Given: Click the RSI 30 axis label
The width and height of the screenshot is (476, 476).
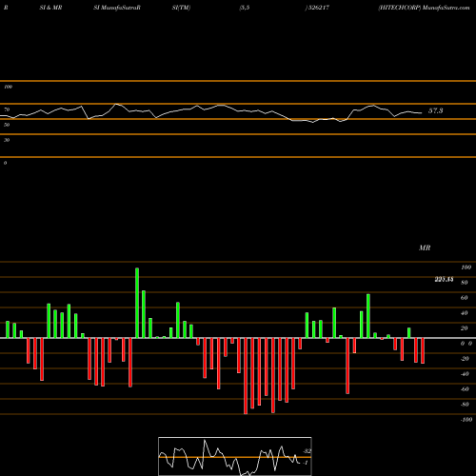Looking at the screenshot, I should click(7, 140).
